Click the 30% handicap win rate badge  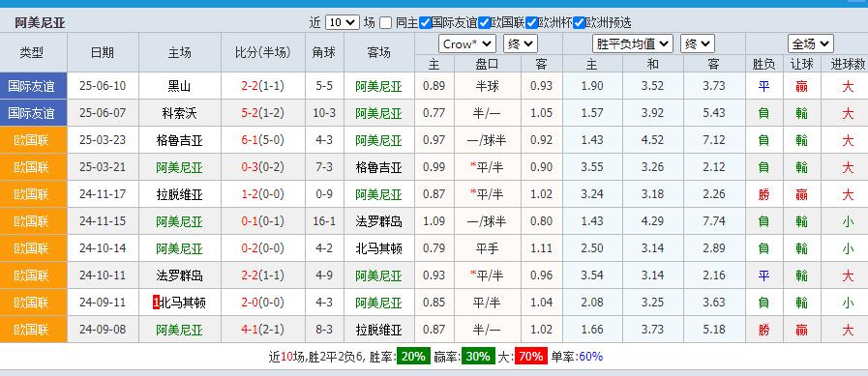click(478, 357)
